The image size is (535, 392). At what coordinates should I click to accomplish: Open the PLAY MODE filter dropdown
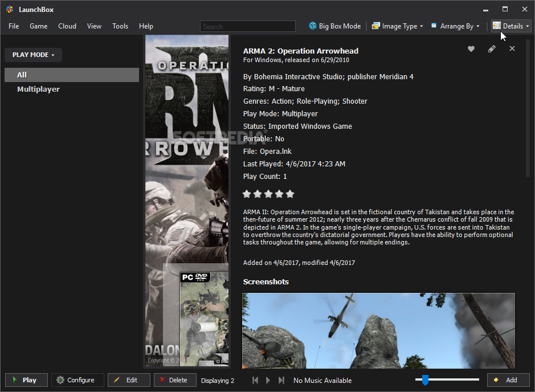(x=34, y=55)
